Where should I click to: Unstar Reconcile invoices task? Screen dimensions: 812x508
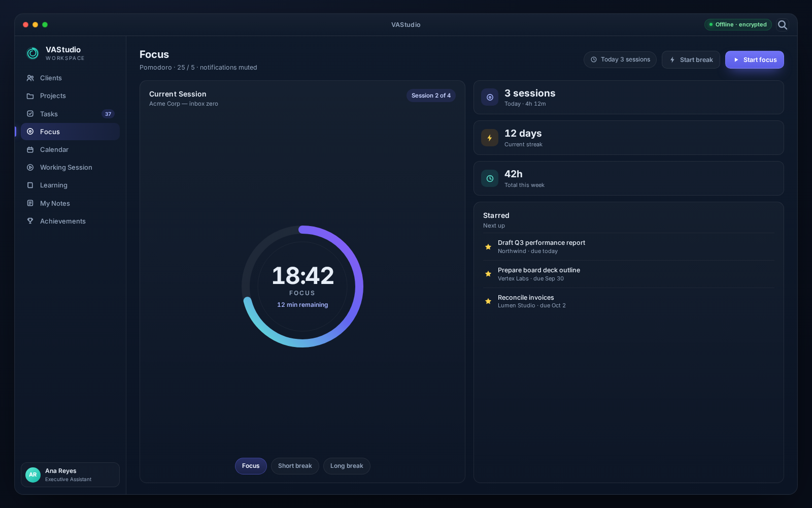tap(488, 301)
